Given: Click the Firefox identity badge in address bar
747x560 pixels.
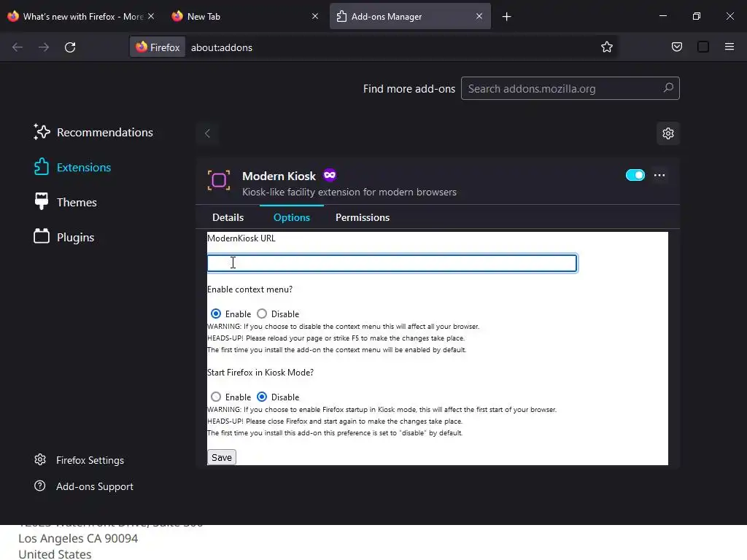Looking at the screenshot, I should click(x=158, y=47).
